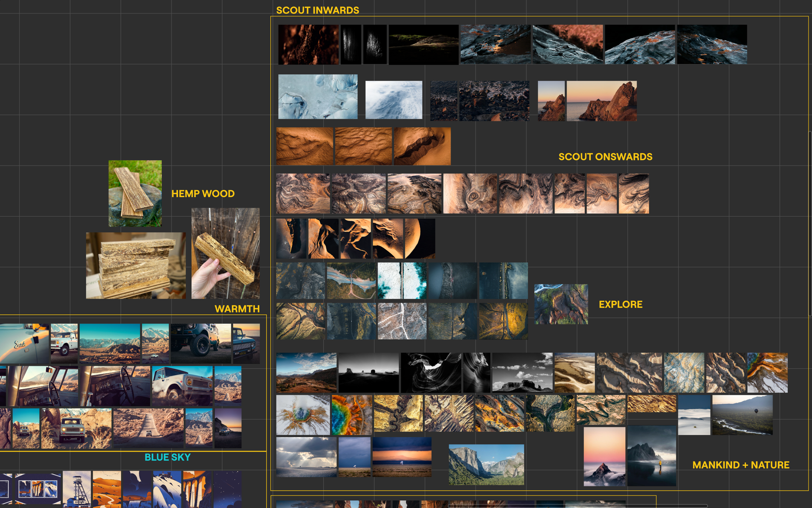The image size is (812, 508).
Task: Click the SCOUT ONSWARDS label
Action: pos(605,157)
